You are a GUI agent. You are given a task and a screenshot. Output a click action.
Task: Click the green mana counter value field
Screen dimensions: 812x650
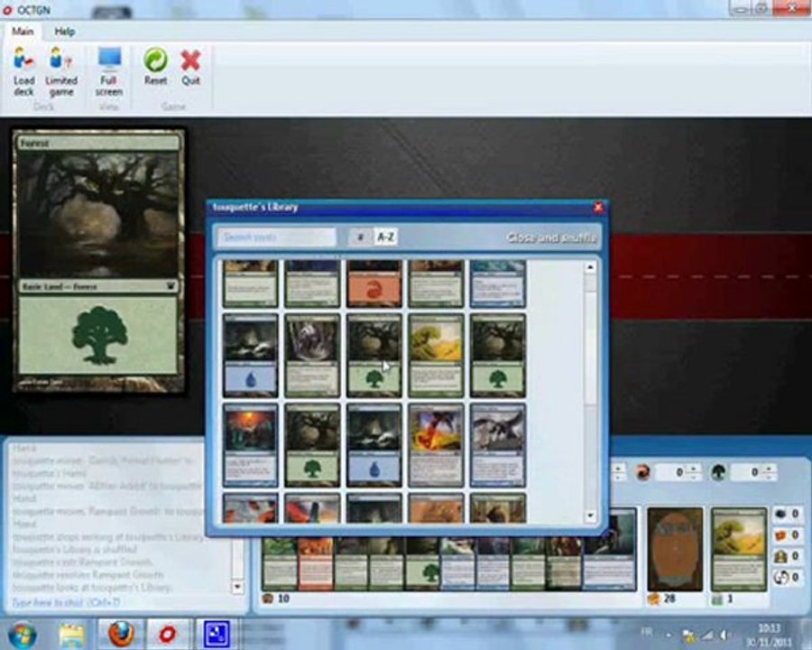[x=748, y=472]
